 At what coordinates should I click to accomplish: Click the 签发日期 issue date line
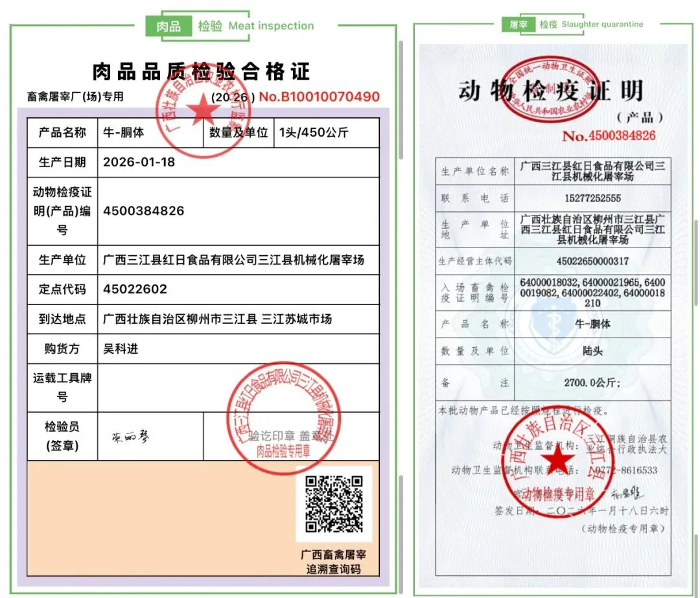pyautogui.click(x=581, y=511)
